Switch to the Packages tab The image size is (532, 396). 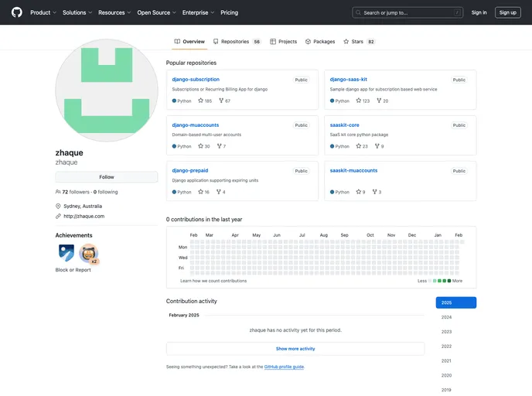320,42
